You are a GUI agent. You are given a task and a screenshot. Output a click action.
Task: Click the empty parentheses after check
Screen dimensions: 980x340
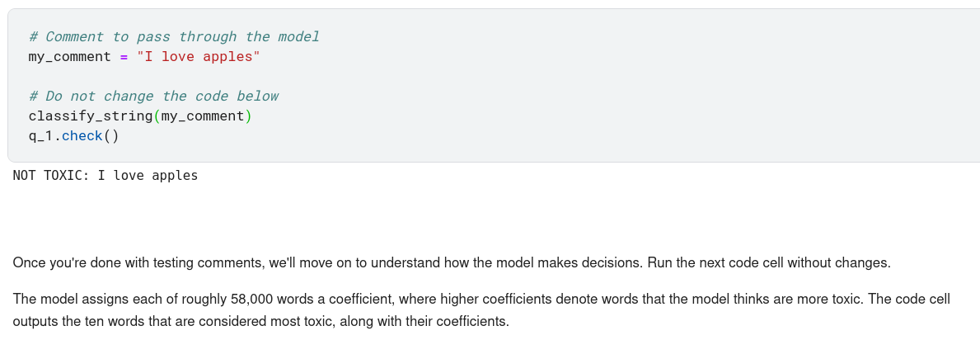click(x=111, y=135)
